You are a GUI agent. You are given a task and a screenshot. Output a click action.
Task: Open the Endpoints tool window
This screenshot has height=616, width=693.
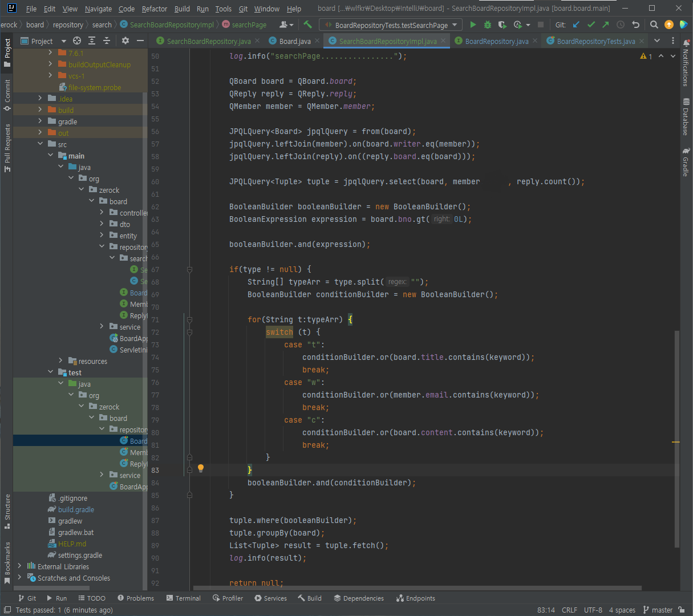tap(416, 598)
